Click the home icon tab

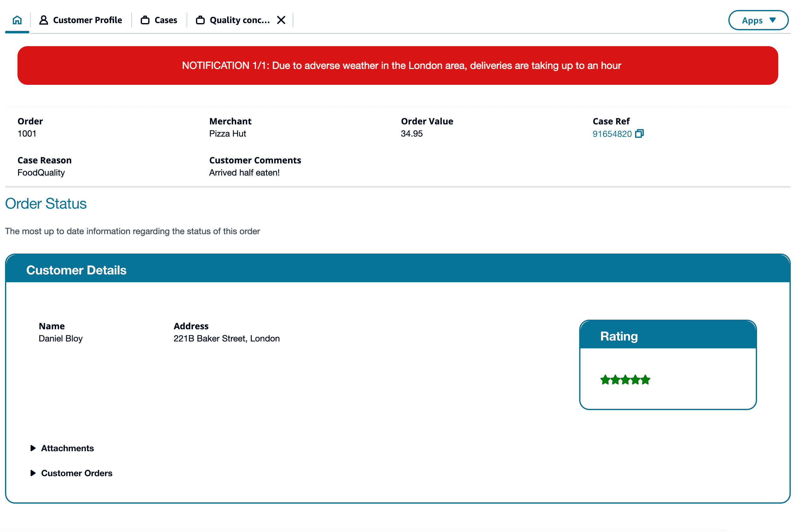point(17,20)
